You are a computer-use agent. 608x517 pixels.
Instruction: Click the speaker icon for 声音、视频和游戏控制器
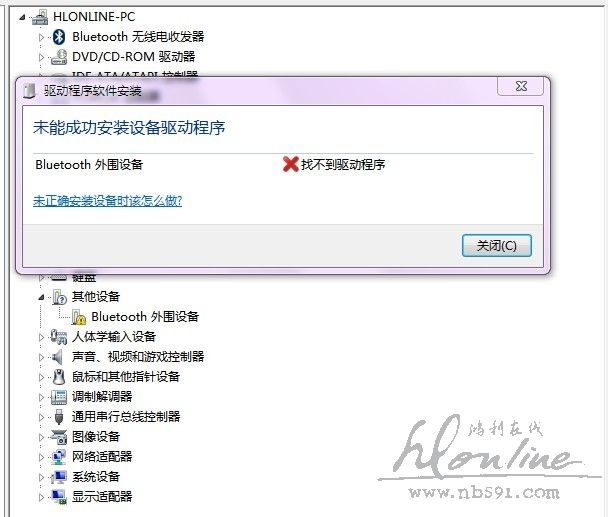58,357
